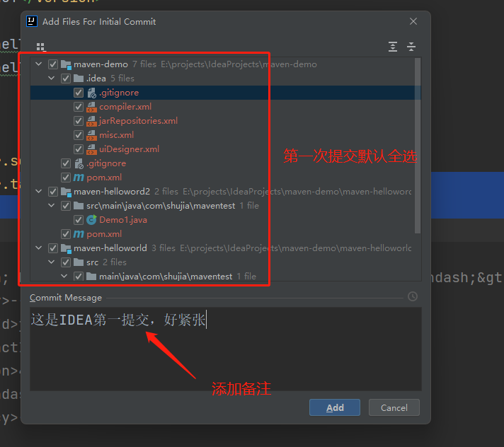504x447 pixels.
Task: Uncheck the maven-helloworld module checkbox
Action: click(53, 248)
